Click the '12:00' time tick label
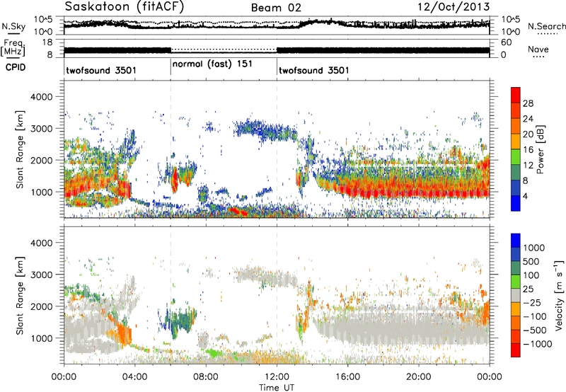This screenshot has height=392, width=566. [277, 377]
